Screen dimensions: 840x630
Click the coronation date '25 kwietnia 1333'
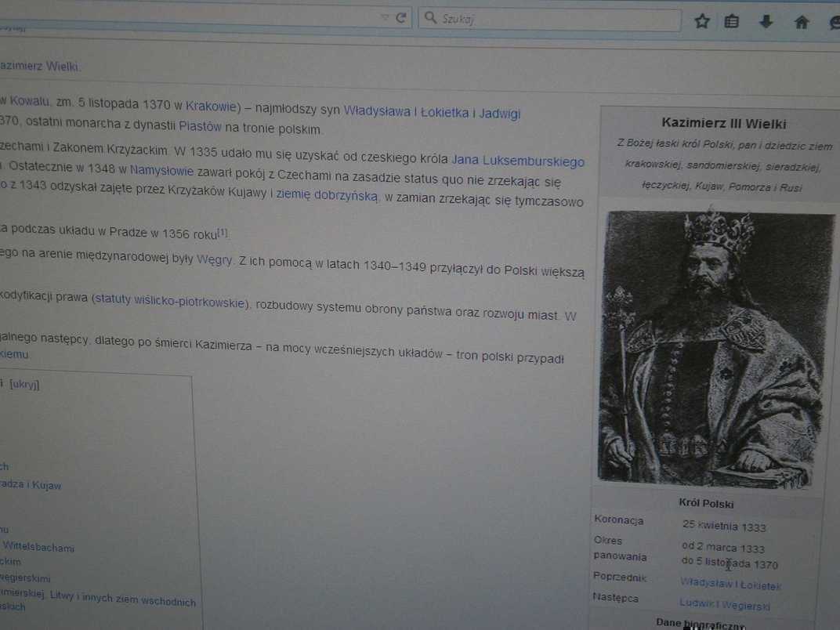tap(724, 526)
